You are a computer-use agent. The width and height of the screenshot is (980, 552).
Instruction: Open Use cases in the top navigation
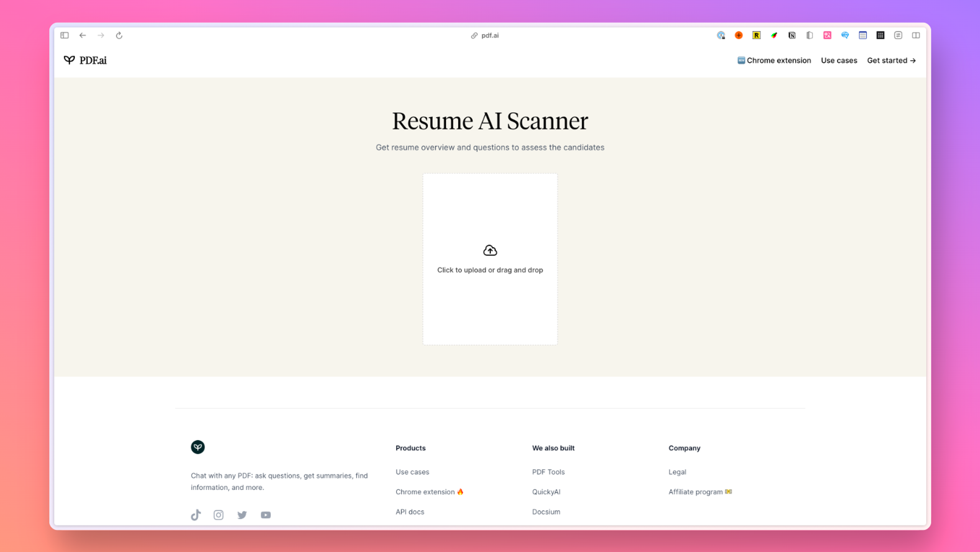[839, 60]
